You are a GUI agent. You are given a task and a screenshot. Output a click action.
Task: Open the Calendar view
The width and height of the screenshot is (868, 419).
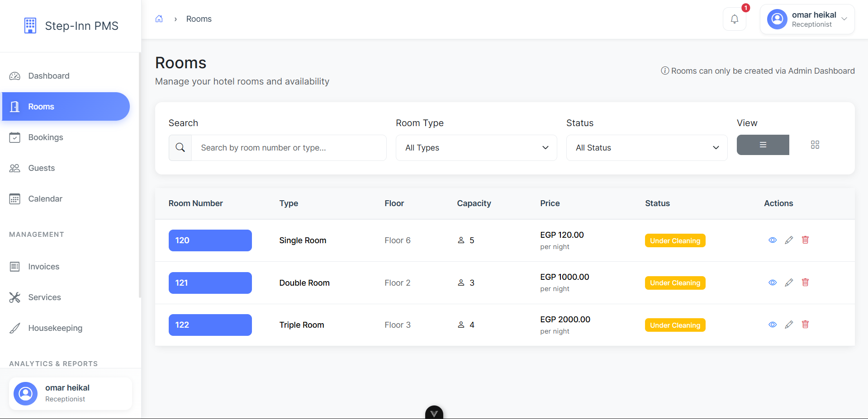45,198
